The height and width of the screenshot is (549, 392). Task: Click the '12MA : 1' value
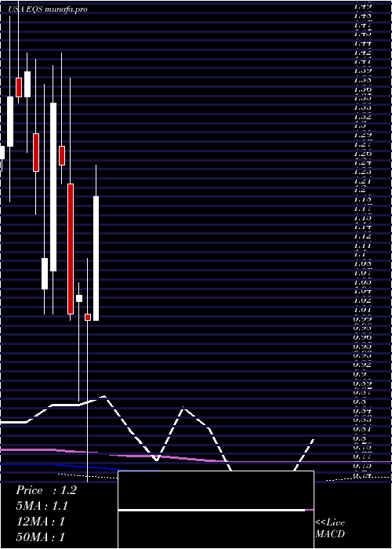point(40,522)
